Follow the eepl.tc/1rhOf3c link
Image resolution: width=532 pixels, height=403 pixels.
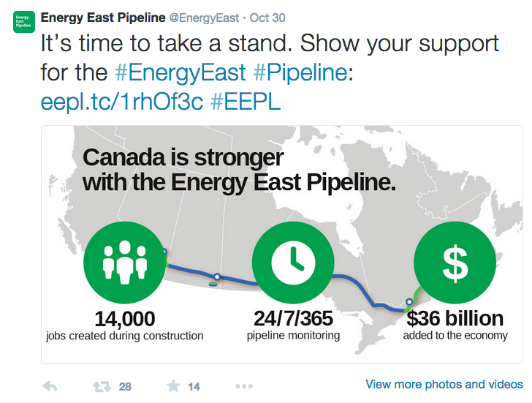(122, 102)
